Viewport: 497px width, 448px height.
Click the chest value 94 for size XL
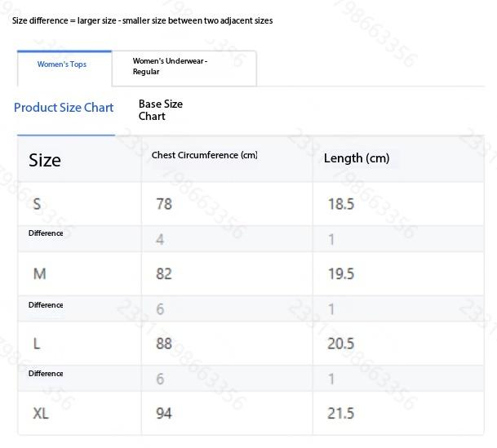pos(164,414)
